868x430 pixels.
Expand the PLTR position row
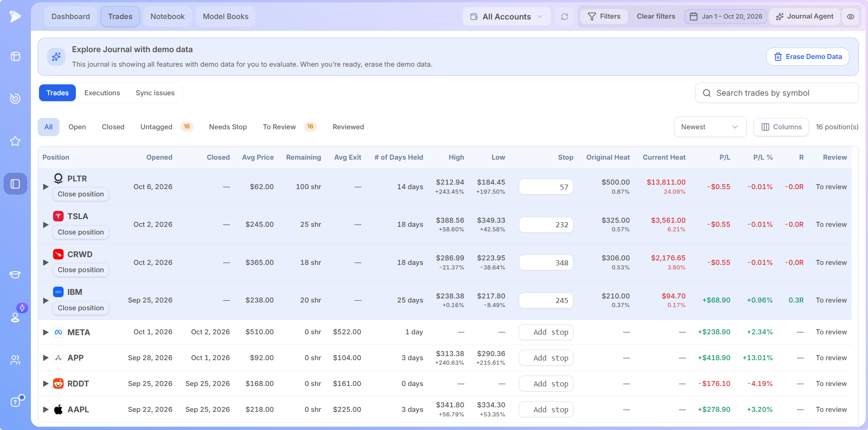(45, 187)
